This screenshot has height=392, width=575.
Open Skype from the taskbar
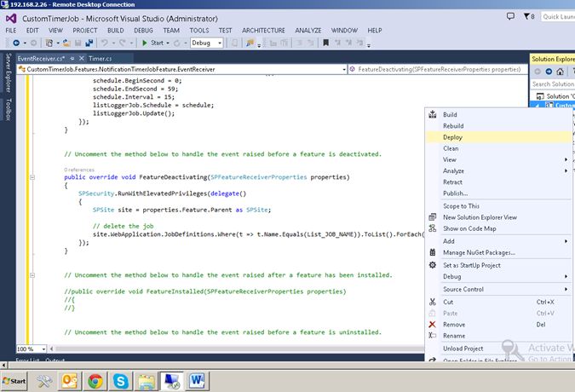(121, 379)
